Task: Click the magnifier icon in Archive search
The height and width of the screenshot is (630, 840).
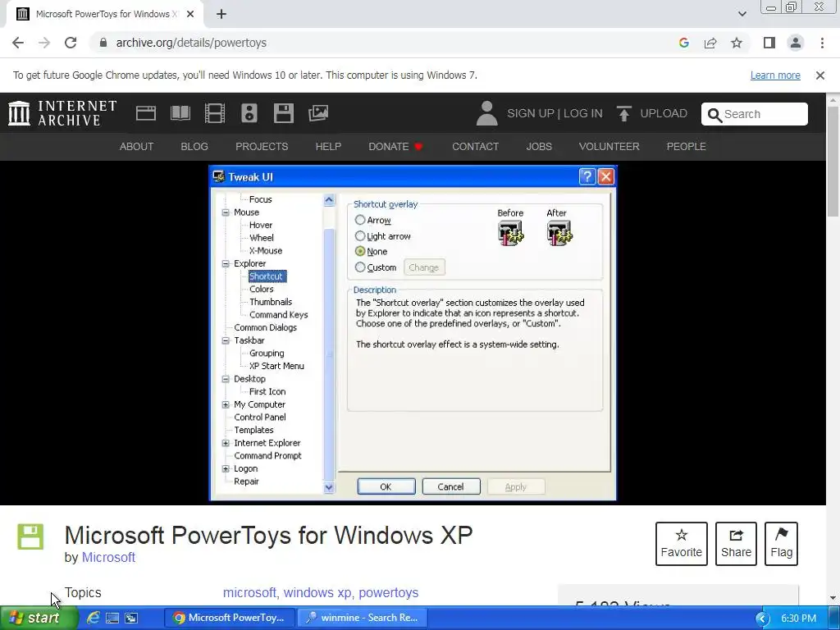Action: point(714,115)
